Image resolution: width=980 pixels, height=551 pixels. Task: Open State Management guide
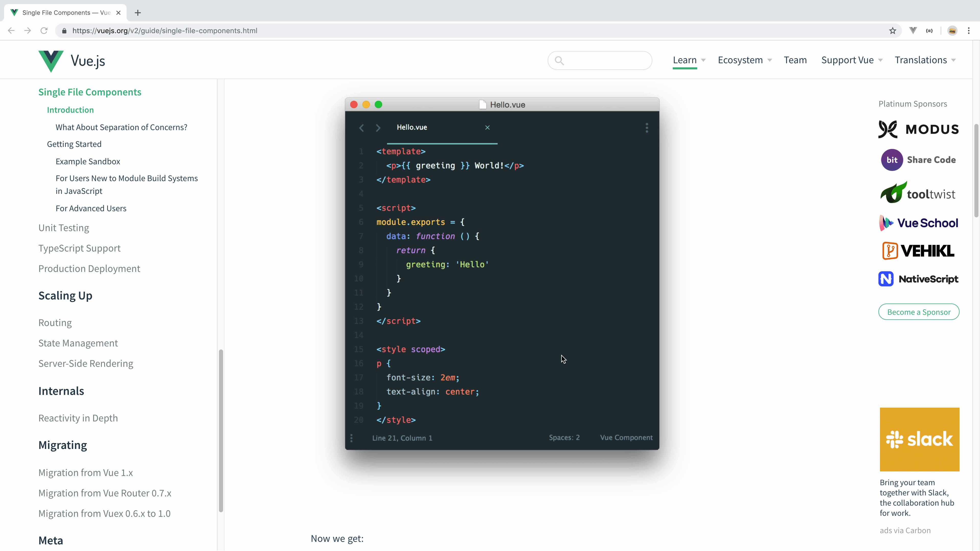(x=78, y=343)
